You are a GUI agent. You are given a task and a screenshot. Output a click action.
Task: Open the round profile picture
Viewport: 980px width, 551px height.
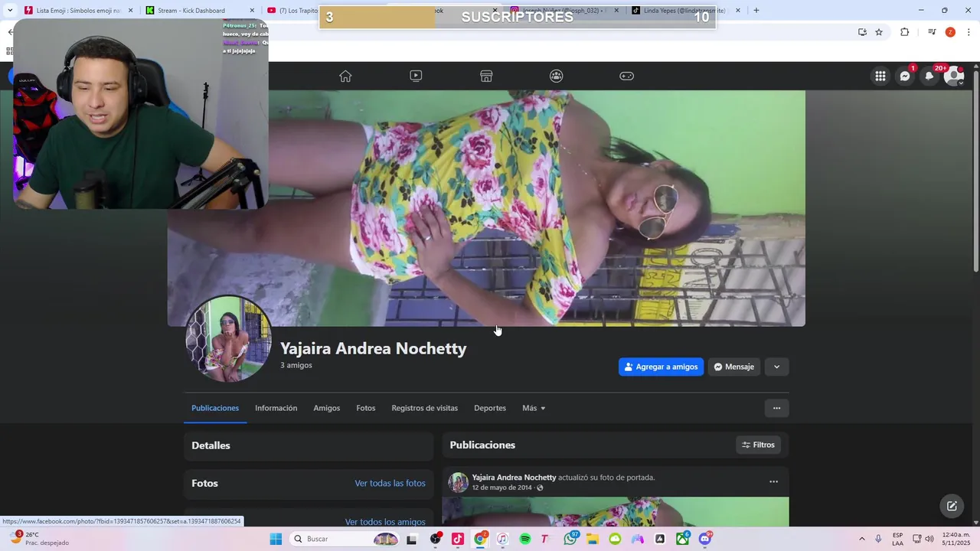tap(228, 338)
